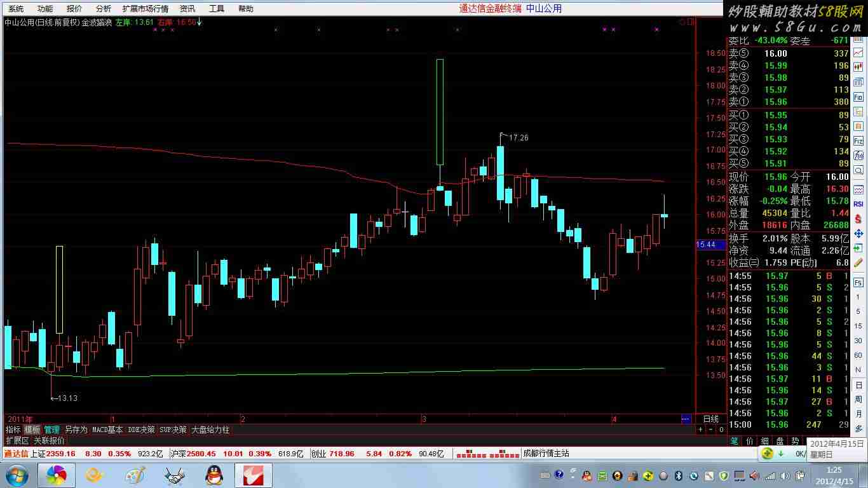Viewport: 868px width, 488px height.
Task: Switch to the 盘 tab
Action: coord(780,440)
